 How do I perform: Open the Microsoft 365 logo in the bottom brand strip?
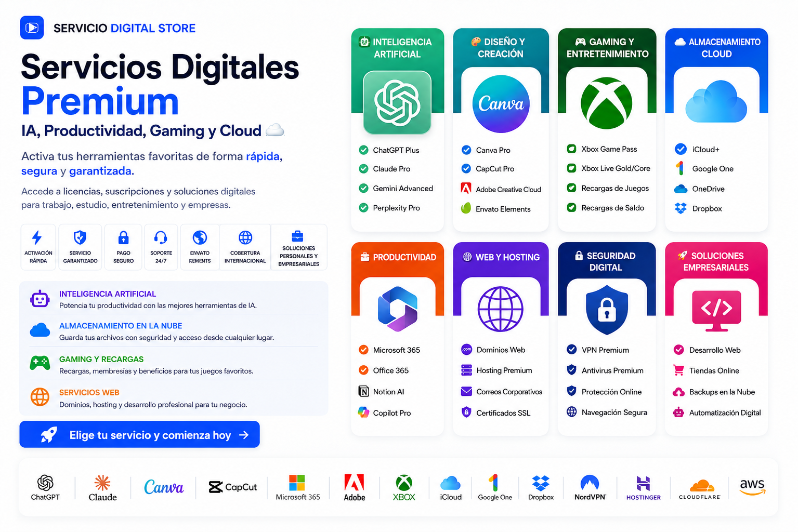[x=297, y=487]
